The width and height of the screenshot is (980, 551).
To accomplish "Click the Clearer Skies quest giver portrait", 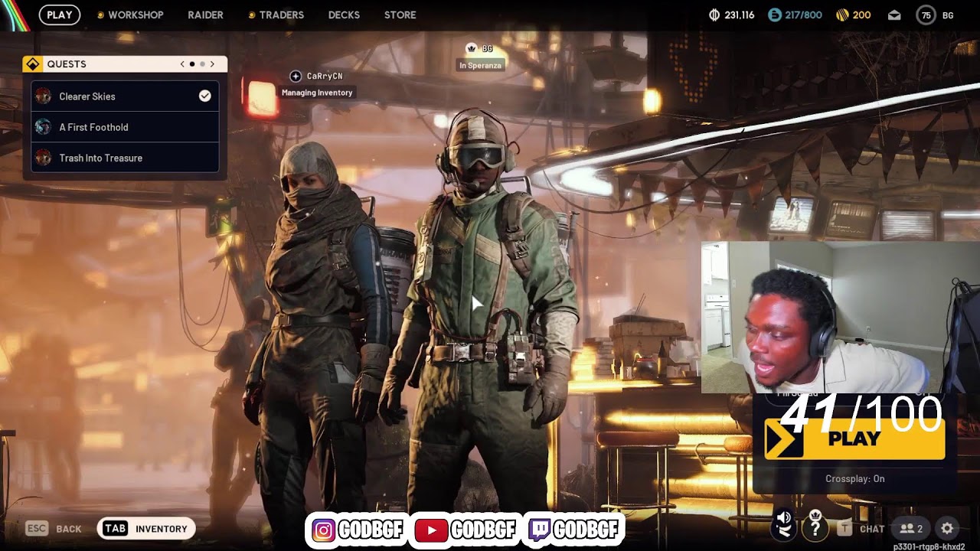I will tap(43, 96).
